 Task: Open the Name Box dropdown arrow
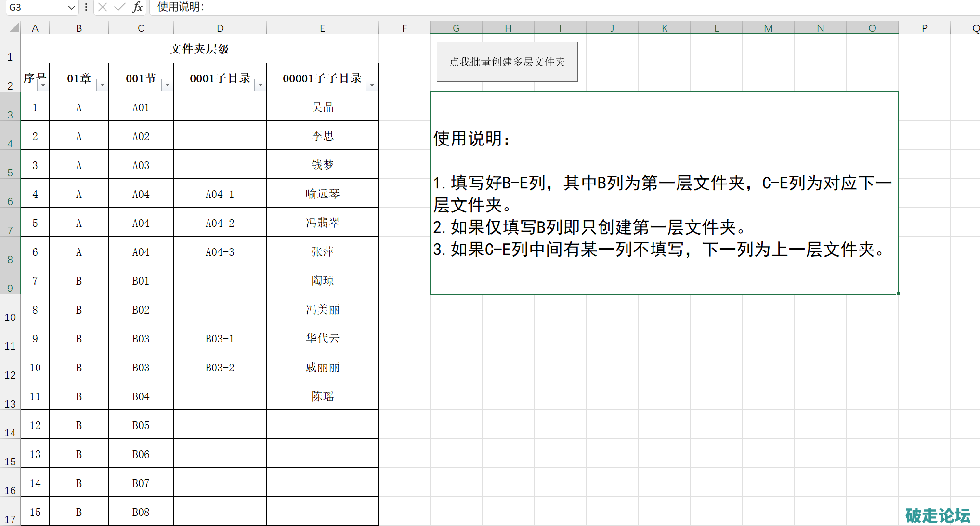tap(71, 7)
